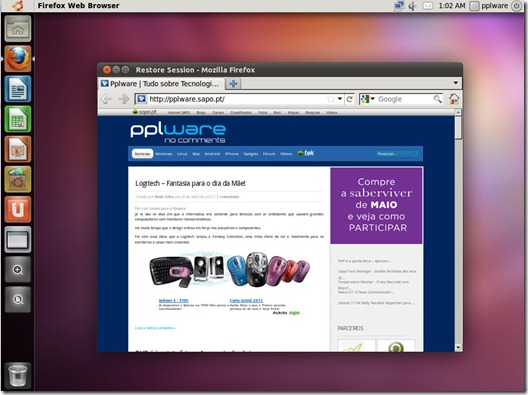Image resolution: width=528 pixels, height=395 pixels.
Task: Click Leia a notícia completa link
Action: 155,328
